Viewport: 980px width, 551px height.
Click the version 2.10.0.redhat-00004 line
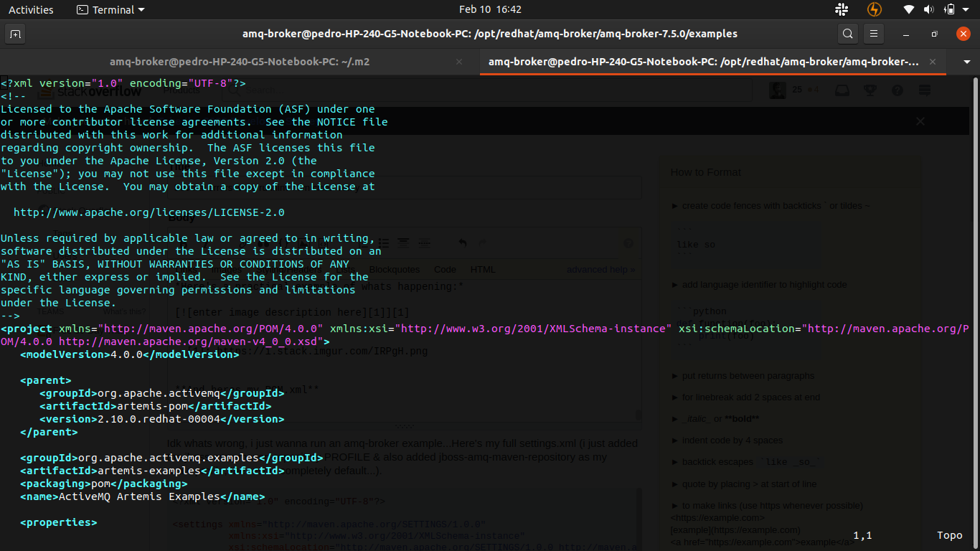tap(162, 419)
